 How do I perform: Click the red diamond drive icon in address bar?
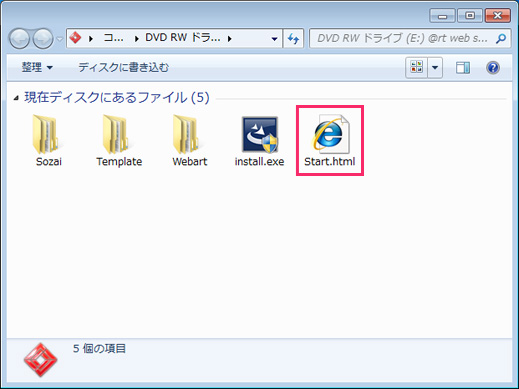coord(75,38)
